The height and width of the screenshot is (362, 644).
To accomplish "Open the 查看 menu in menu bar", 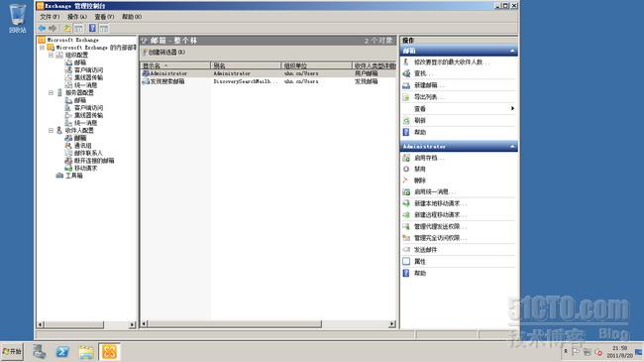I will click(x=104, y=17).
